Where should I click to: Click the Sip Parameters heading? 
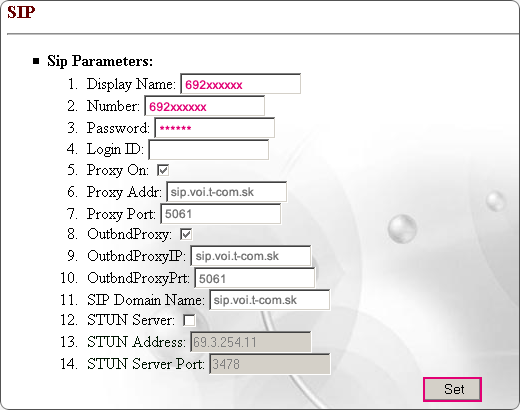[x=100, y=61]
